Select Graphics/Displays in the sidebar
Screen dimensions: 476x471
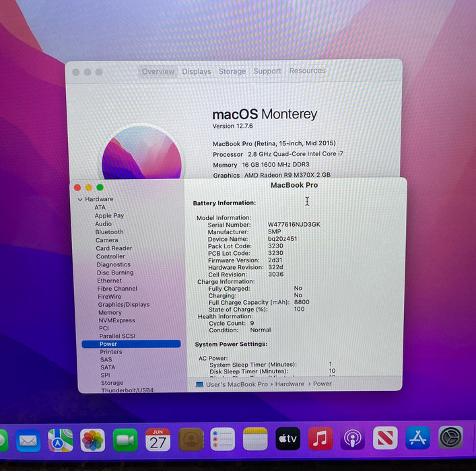(x=124, y=304)
